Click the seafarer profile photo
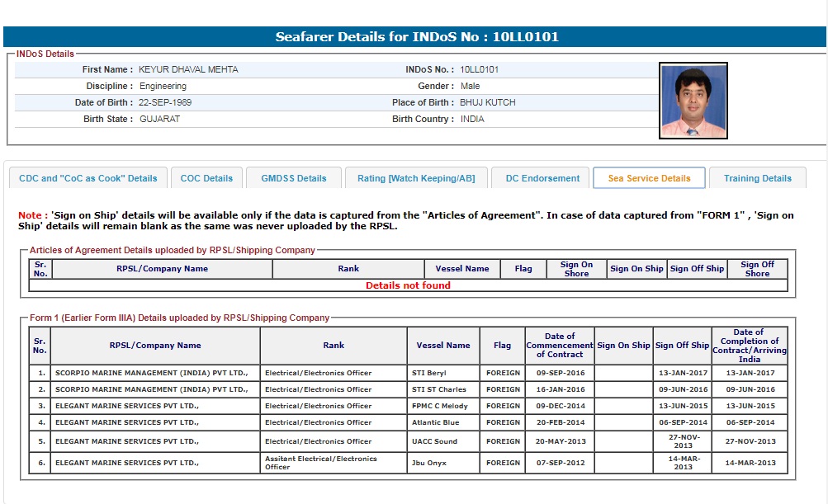 tap(693, 101)
